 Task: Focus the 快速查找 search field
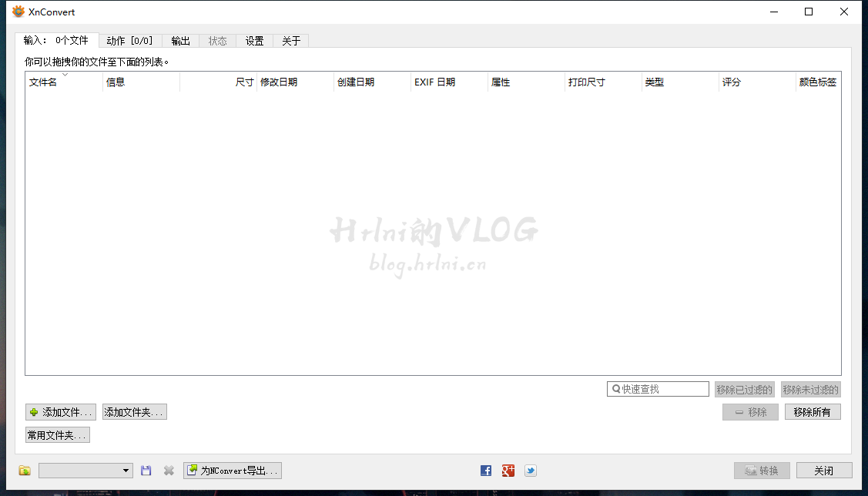(x=659, y=389)
